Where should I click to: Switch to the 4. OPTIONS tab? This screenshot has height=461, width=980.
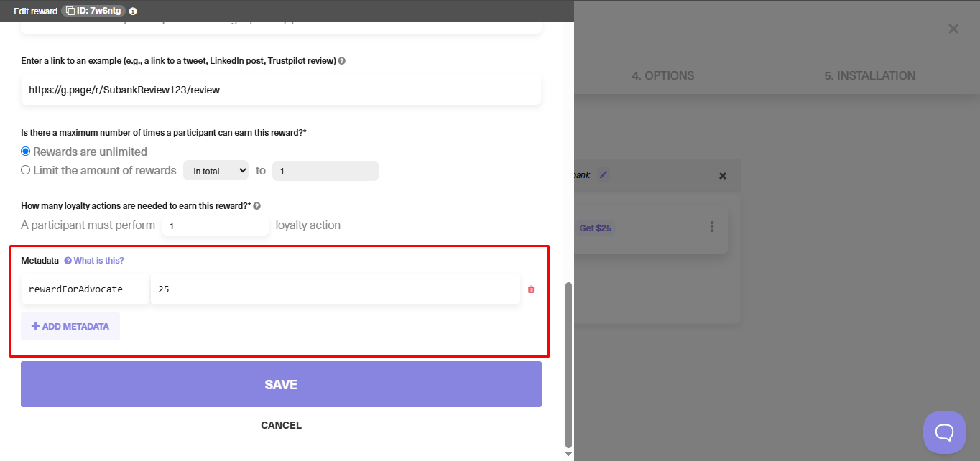pyautogui.click(x=662, y=75)
